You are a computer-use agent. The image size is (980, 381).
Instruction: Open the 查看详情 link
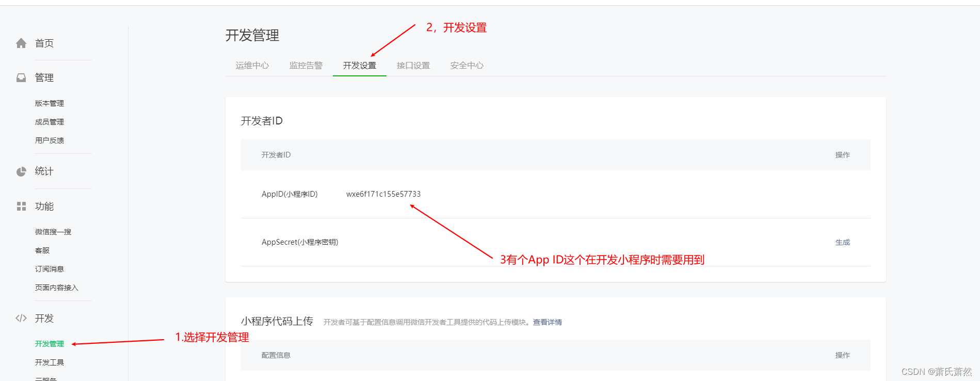click(548, 322)
